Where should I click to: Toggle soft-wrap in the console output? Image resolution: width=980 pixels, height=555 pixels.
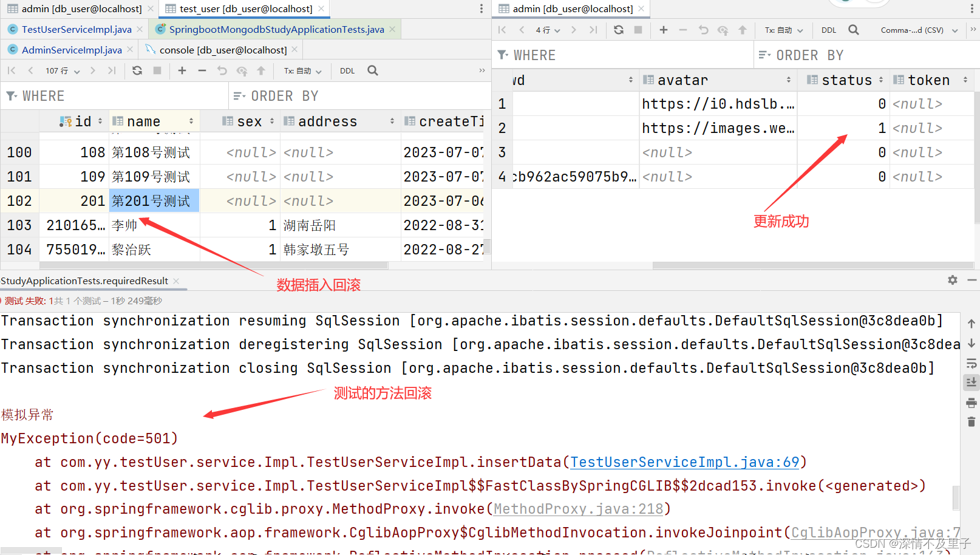coord(971,363)
